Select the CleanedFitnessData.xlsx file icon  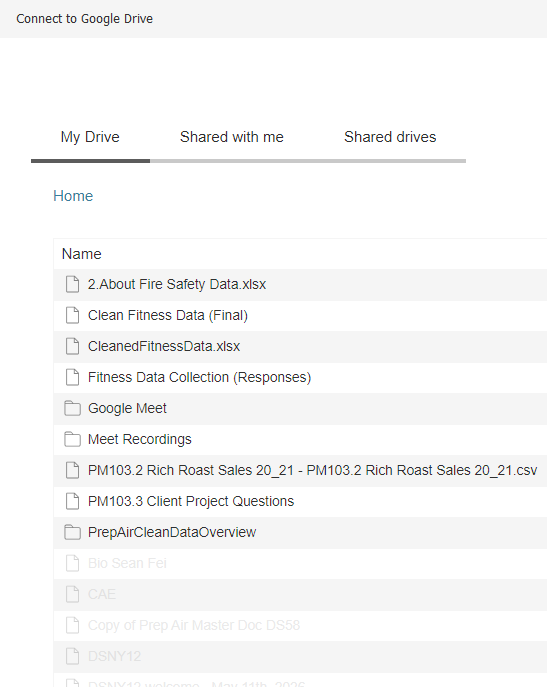(x=72, y=346)
